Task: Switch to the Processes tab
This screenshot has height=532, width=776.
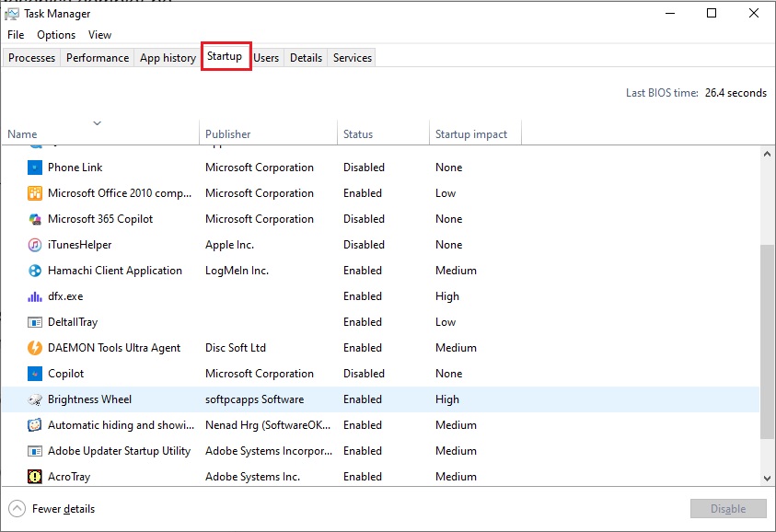Action: [31, 58]
